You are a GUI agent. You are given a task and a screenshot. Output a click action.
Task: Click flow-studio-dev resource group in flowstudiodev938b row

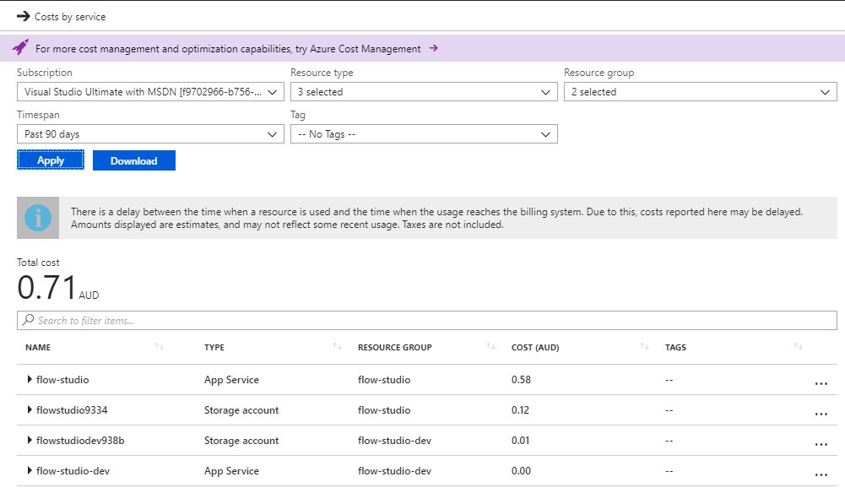click(394, 440)
